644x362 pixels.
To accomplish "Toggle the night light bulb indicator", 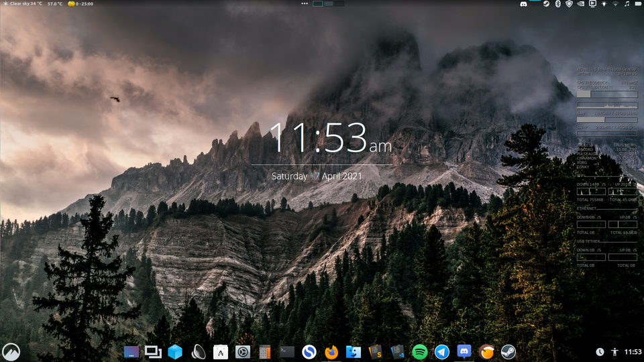I will click(x=604, y=4).
